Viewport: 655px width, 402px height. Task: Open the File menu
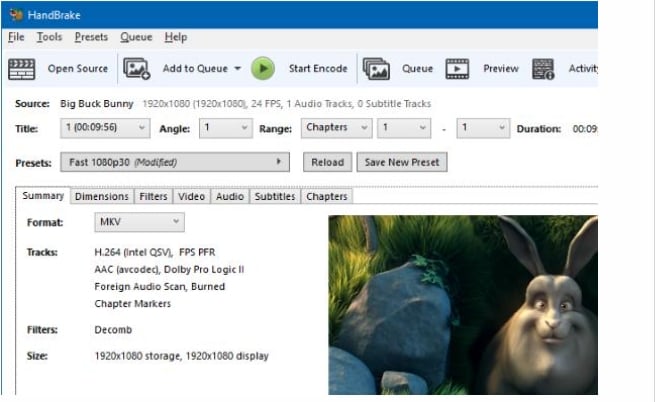click(16, 37)
